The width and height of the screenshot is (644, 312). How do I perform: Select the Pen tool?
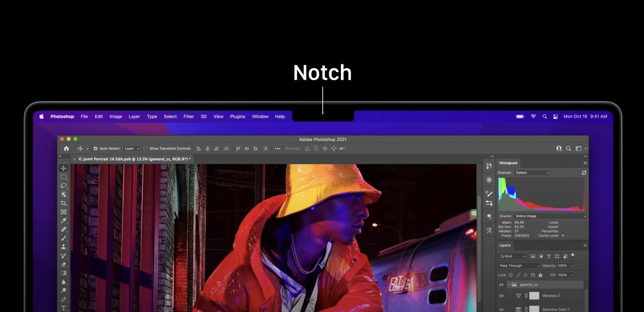tap(64, 299)
